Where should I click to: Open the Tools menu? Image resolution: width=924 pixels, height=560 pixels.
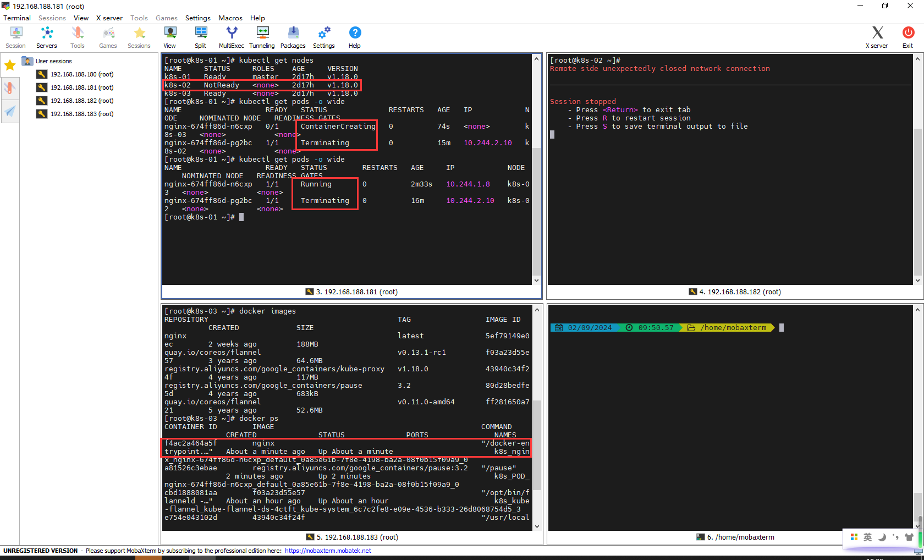click(139, 18)
